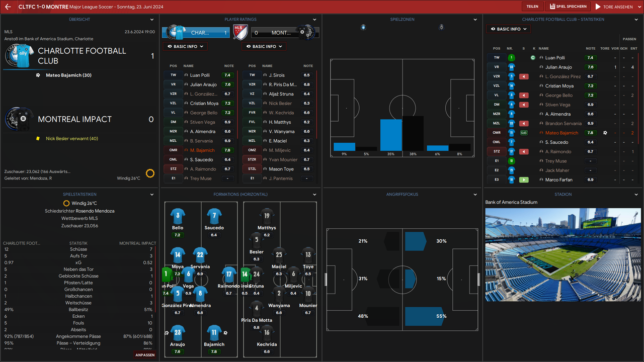Image resolution: width=644 pixels, height=362 pixels.
Task: Sort statistics table by TORE column
Action: click(605, 48)
